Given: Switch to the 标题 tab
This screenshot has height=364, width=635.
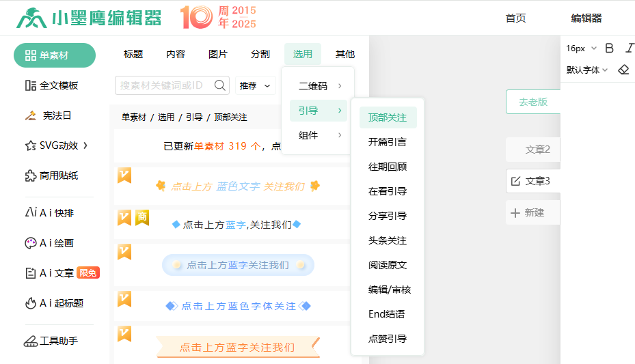Looking at the screenshot, I should (133, 54).
